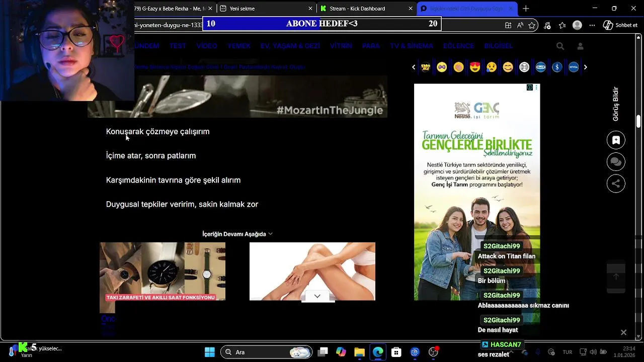Add page to favorites star icon
The height and width of the screenshot is (362, 644).
(532, 25)
